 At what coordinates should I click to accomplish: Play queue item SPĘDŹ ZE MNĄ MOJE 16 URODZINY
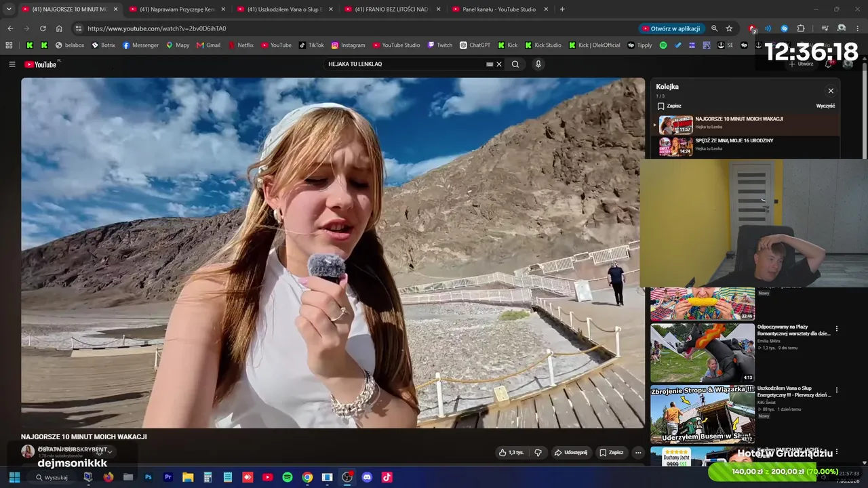(x=746, y=146)
